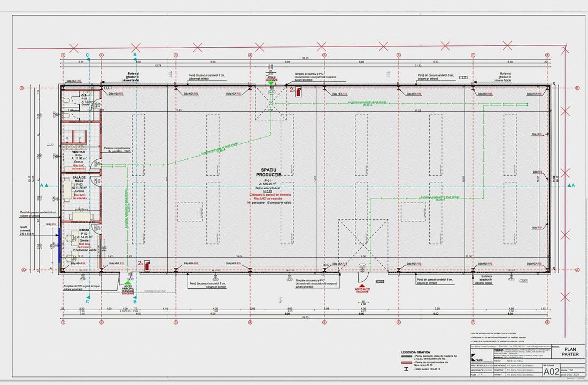Click the red ACCES AUTO EVACUARE label

pyautogui.click(x=362, y=290)
